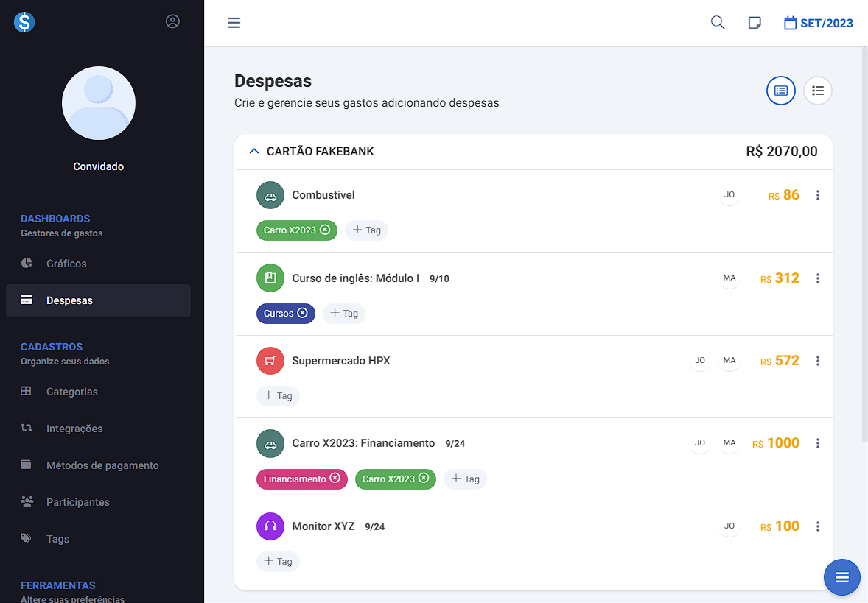
Task: Click the Monitor XYZ headphones icon
Action: [270, 526]
